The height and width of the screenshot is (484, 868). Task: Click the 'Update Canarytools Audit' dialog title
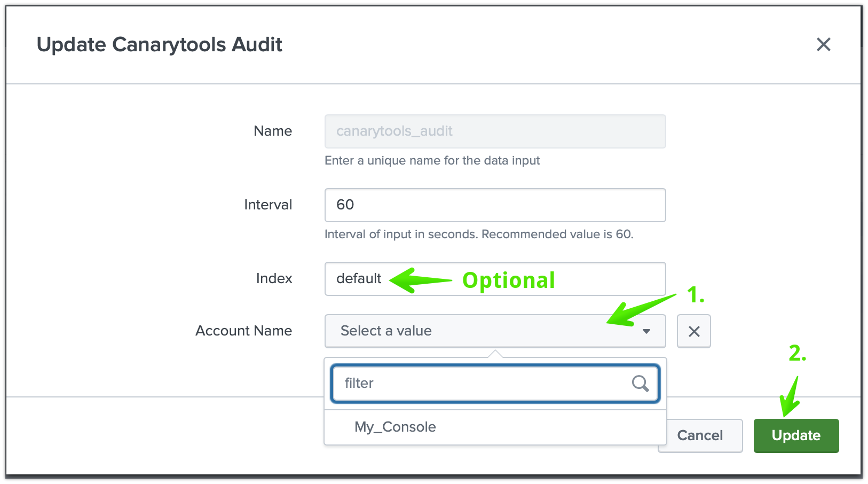[x=160, y=45]
